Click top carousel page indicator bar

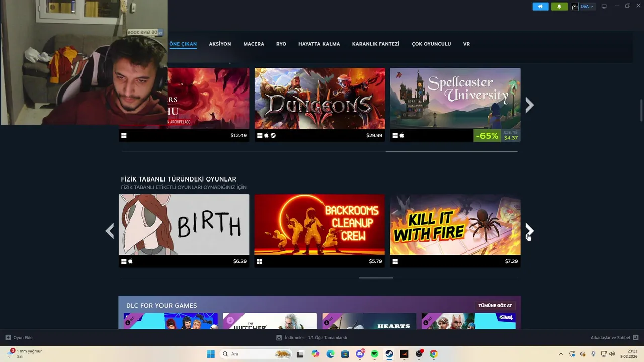click(451, 151)
